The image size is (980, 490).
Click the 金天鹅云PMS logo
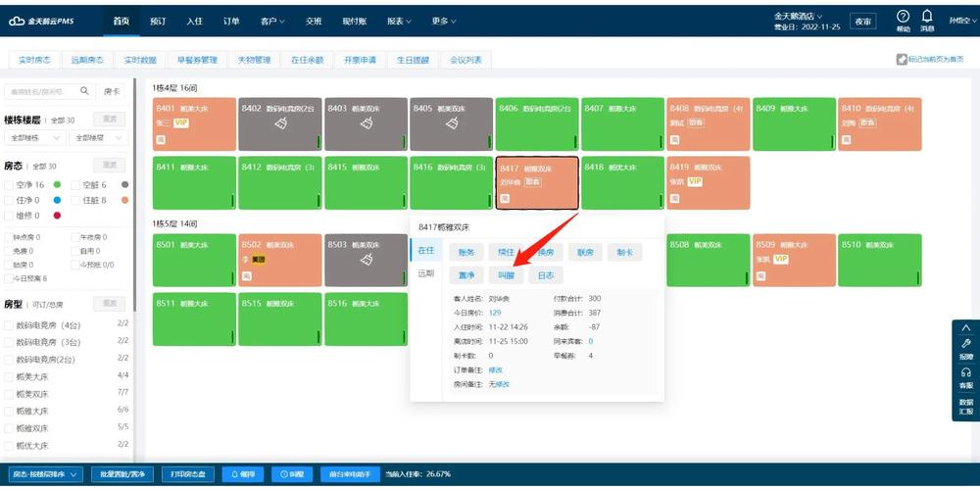(40, 21)
